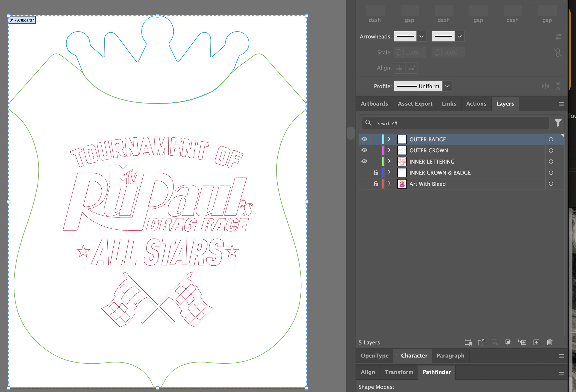576x392 pixels.
Task: Switch to the Align tab
Action: point(368,372)
